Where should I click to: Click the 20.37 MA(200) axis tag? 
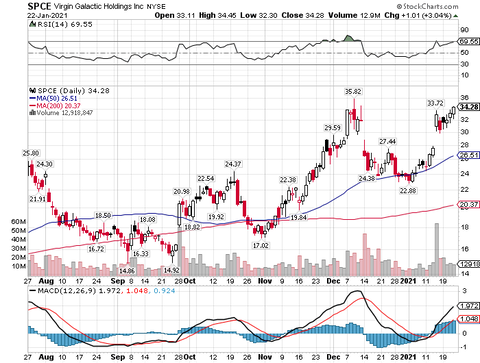pos(469,205)
